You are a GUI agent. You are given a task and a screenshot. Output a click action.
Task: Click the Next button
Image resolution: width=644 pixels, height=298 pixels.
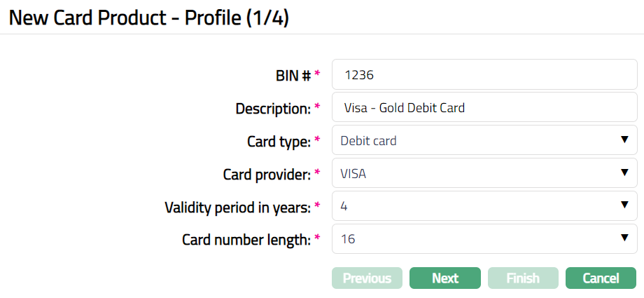point(444,278)
